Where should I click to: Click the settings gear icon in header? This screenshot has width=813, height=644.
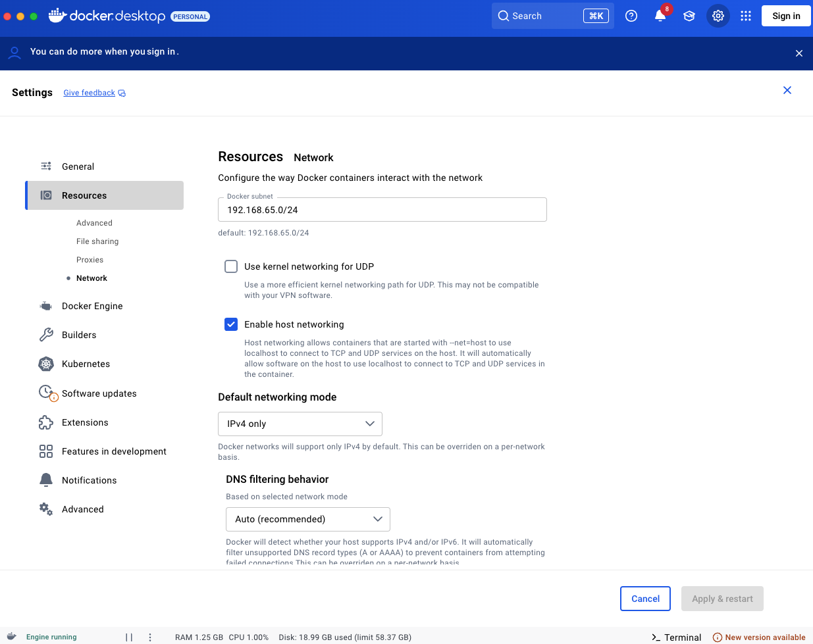coord(718,16)
